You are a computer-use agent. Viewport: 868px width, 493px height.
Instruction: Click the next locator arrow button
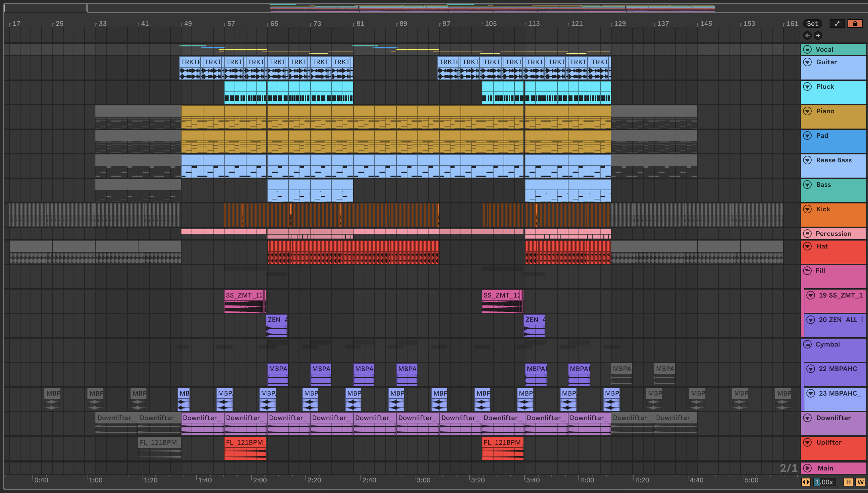818,35
